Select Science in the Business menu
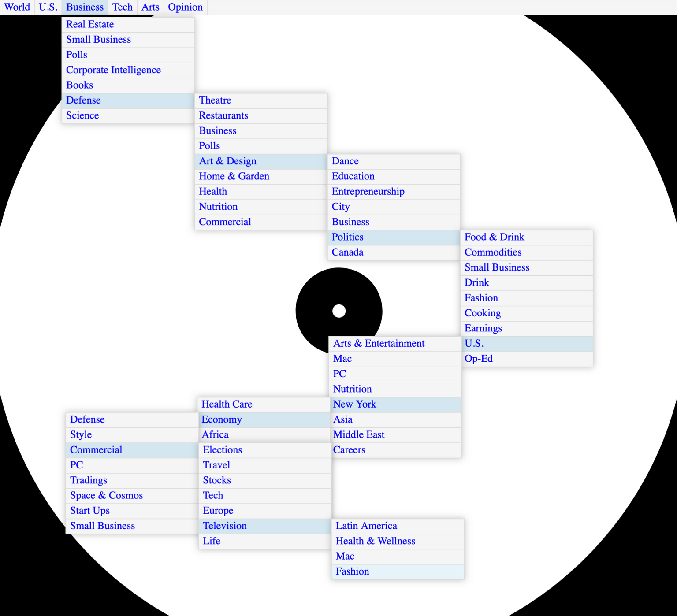677x616 pixels. [x=82, y=115]
